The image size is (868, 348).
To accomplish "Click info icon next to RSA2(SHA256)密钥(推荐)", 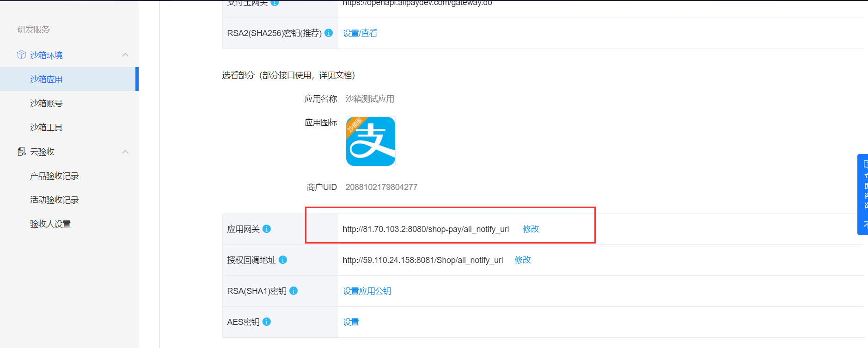I will click(x=329, y=33).
